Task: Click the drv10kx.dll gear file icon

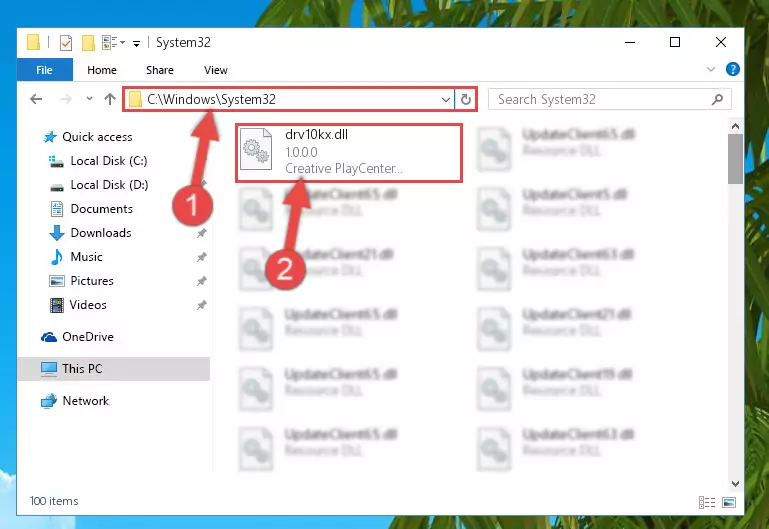Action: coord(256,149)
